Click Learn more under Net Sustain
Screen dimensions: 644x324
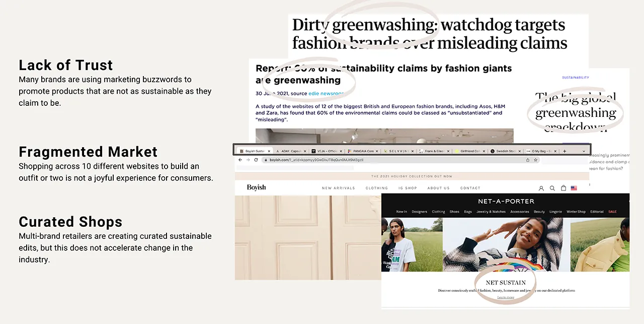click(506, 297)
